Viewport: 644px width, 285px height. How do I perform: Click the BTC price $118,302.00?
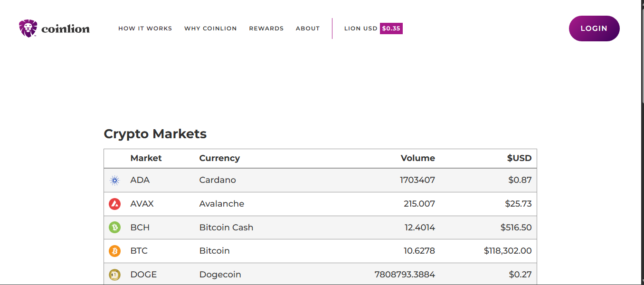tap(508, 251)
